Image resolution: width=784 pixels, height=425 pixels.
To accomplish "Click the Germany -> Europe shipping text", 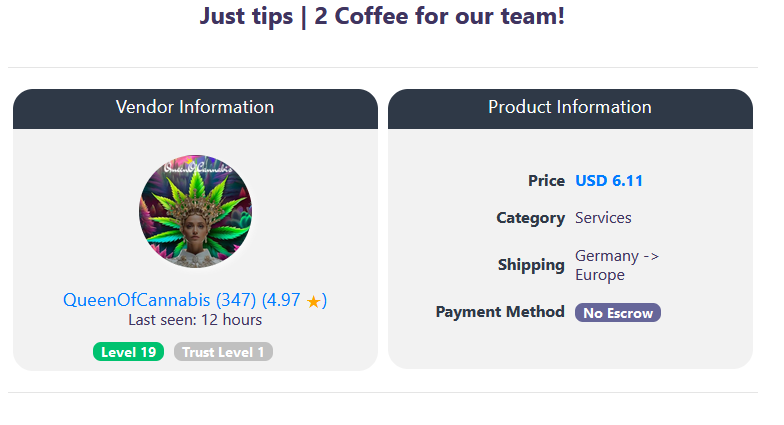I will coord(616,265).
